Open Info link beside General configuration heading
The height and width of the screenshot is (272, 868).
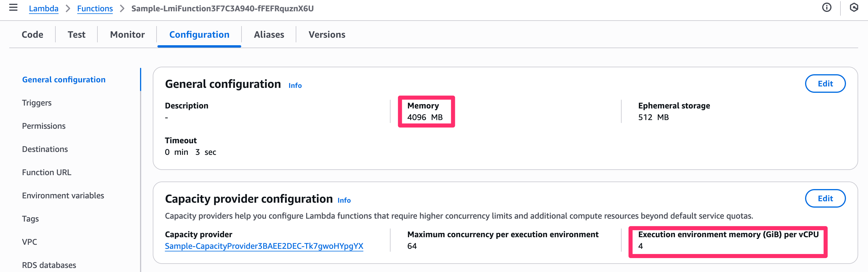click(x=295, y=86)
